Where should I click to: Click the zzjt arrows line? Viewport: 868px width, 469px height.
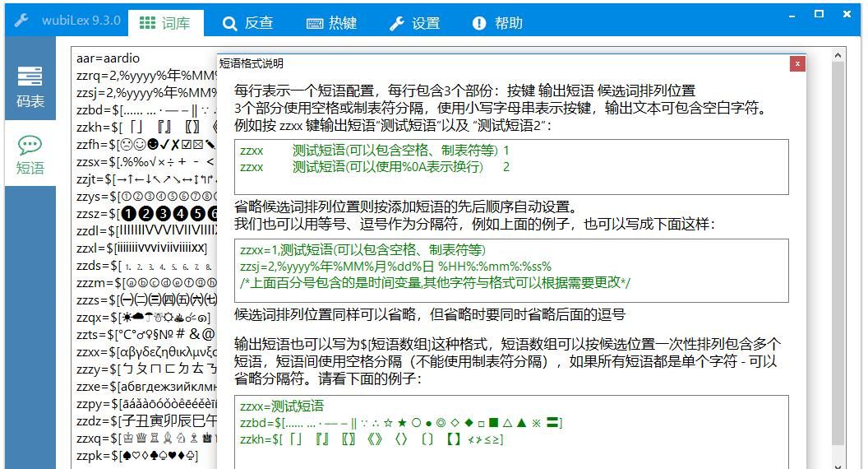[x=146, y=179]
